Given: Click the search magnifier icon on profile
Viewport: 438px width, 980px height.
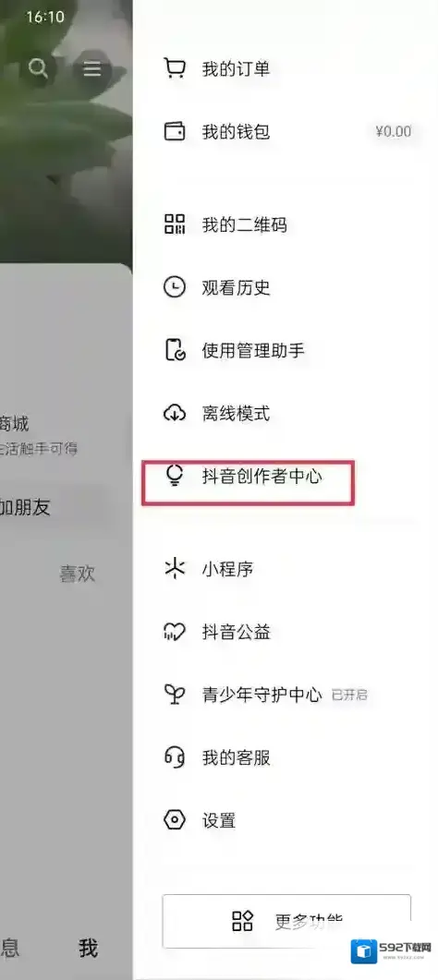Looking at the screenshot, I should point(38,67).
